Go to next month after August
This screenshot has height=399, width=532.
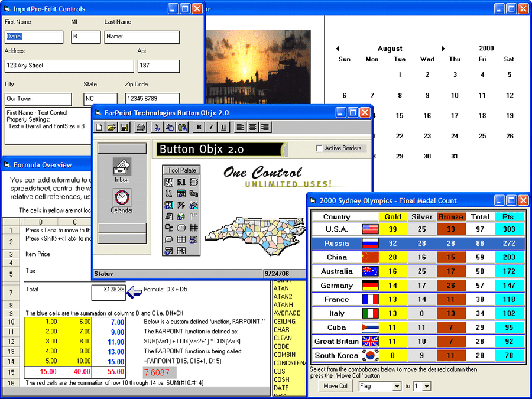coord(443,48)
